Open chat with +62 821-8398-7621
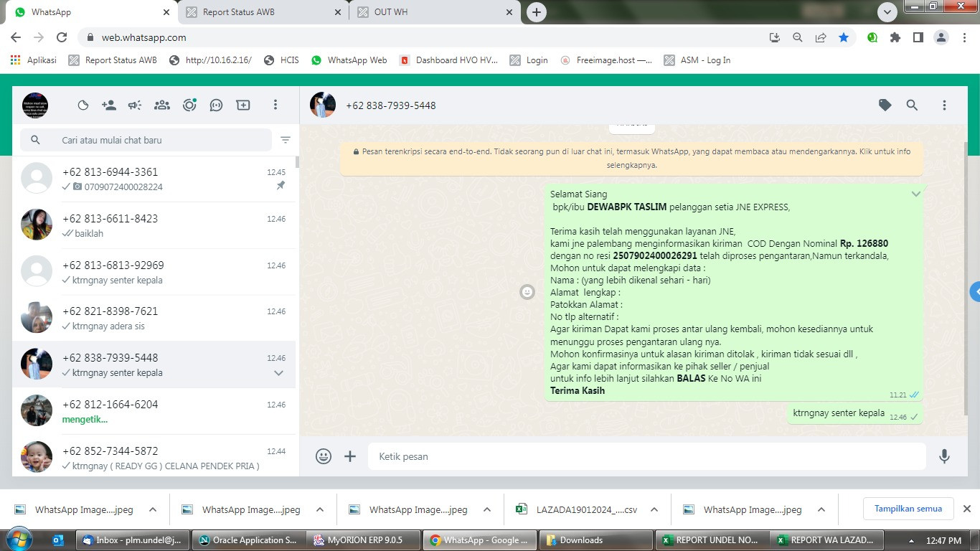The width and height of the screenshot is (980, 551). pos(154,318)
